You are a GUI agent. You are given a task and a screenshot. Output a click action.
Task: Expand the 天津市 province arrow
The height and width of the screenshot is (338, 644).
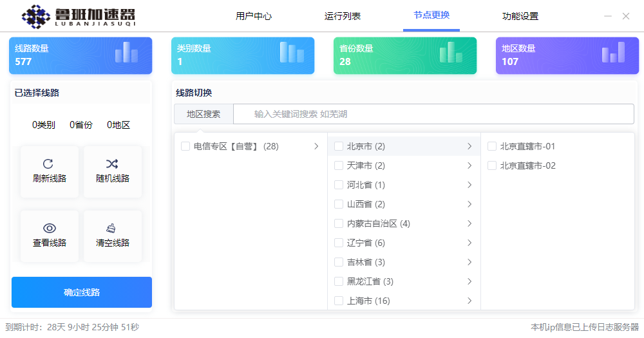tap(469, 165)
